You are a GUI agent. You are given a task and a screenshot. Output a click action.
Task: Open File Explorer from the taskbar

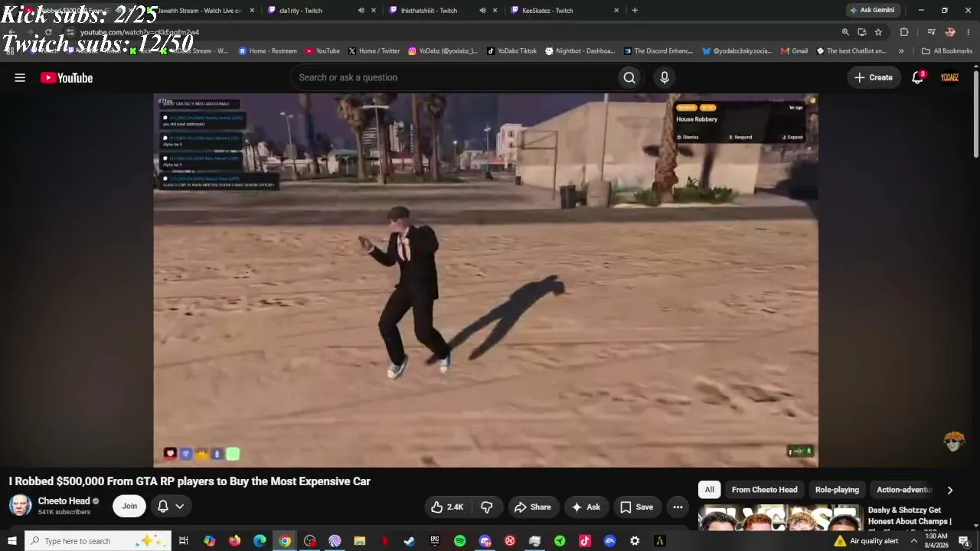coord(360,541)
